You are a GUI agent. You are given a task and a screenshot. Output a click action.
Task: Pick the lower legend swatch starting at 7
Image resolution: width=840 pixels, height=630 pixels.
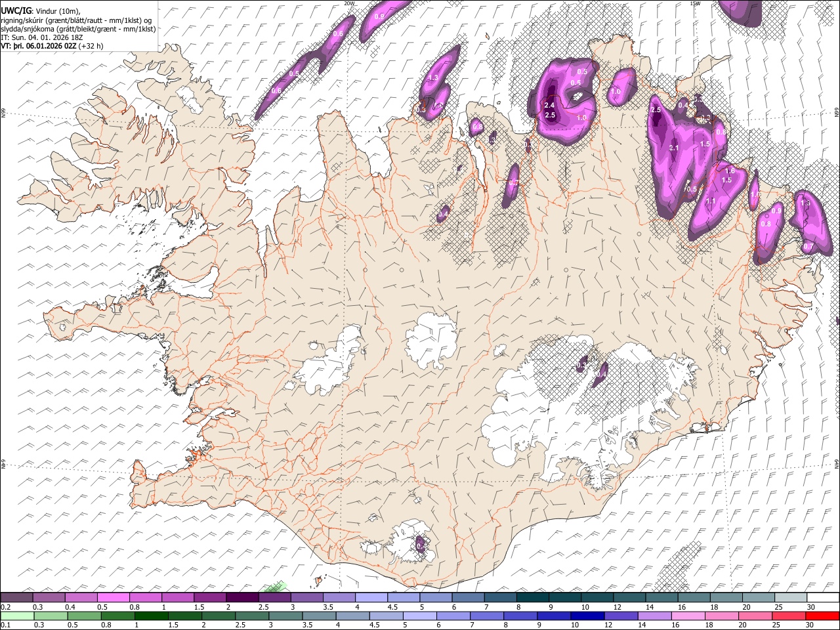[488, 616]
